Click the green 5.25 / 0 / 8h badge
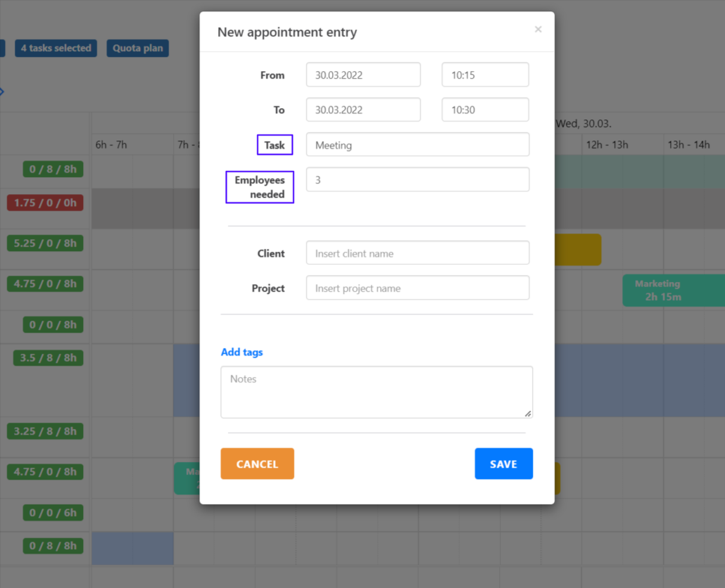 (45, 243)
